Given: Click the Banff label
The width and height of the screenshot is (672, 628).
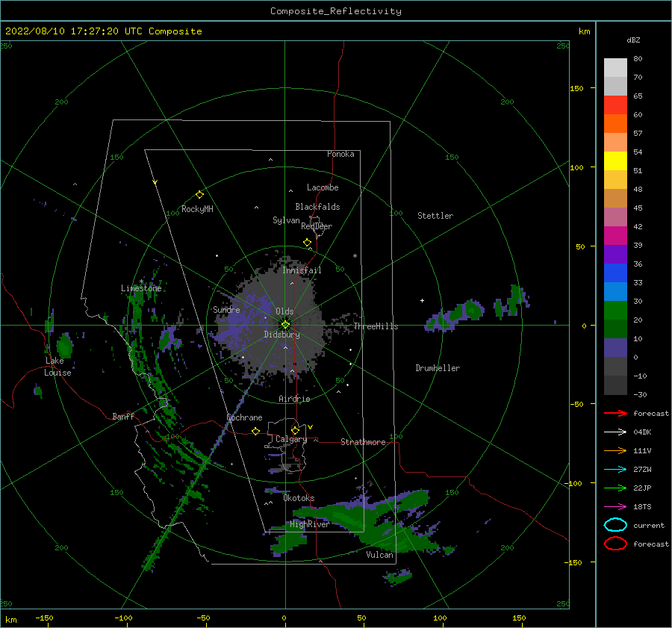Looking at the screenshot, I should [x=123, y=416].
